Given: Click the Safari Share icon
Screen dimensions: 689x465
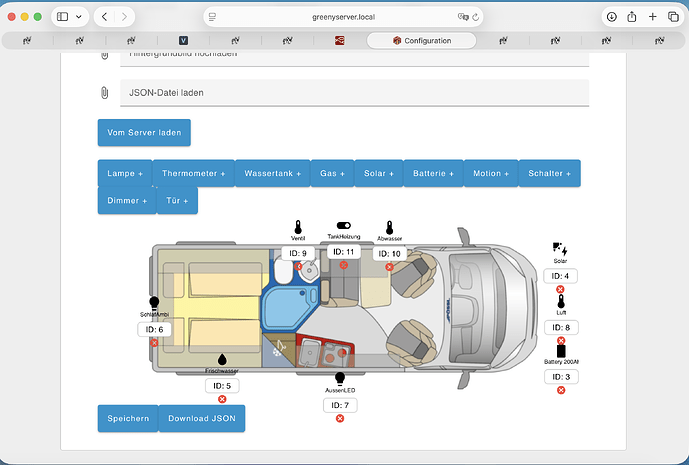Looking at the screenshot, I should tap(632, 17).
